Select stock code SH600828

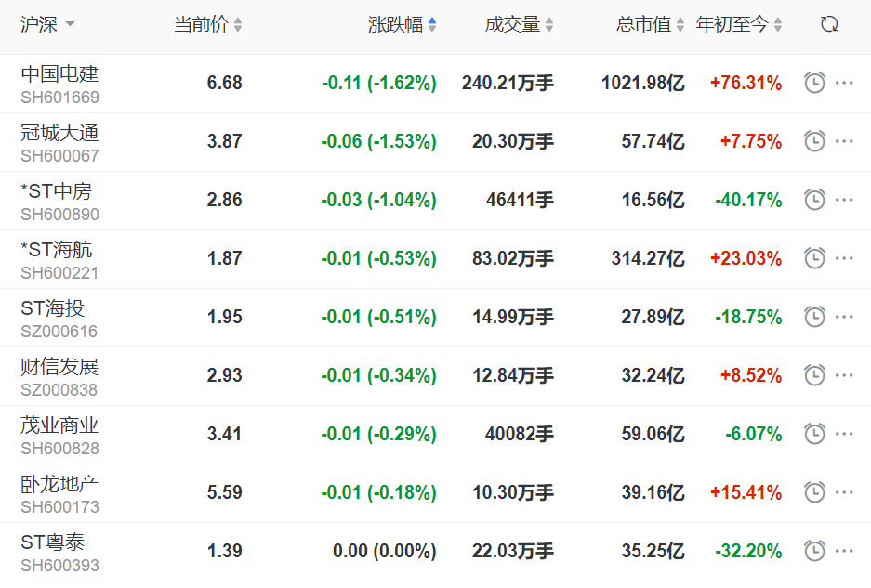tap(60, 449)
